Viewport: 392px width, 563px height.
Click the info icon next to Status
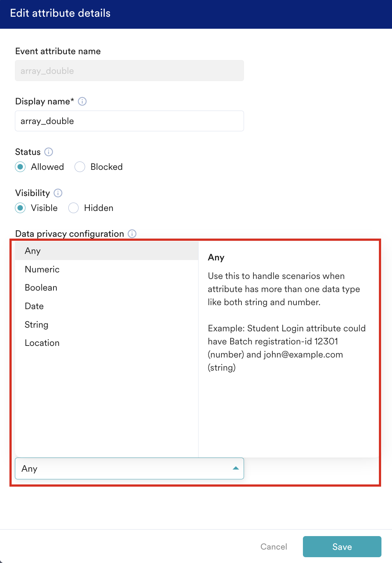tap(48, 152)
